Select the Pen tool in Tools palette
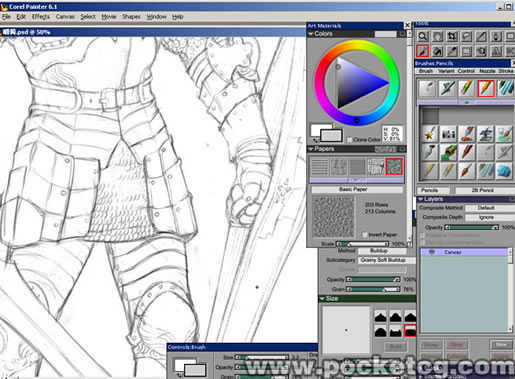 coord(496,36)
